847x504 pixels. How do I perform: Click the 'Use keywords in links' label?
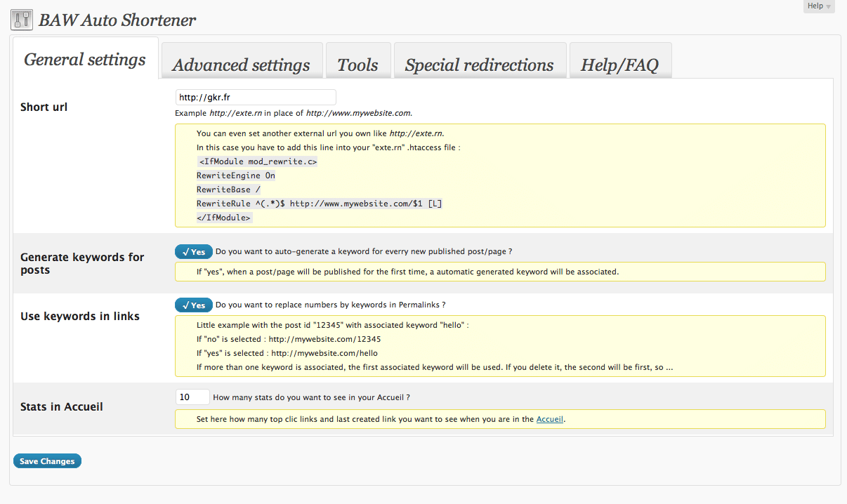(x=80, y=316)
